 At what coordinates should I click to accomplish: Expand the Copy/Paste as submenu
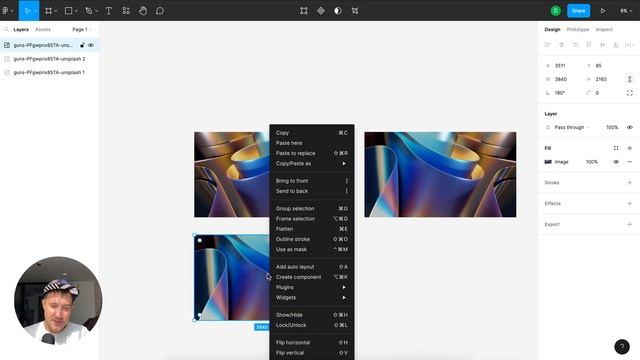312,163
